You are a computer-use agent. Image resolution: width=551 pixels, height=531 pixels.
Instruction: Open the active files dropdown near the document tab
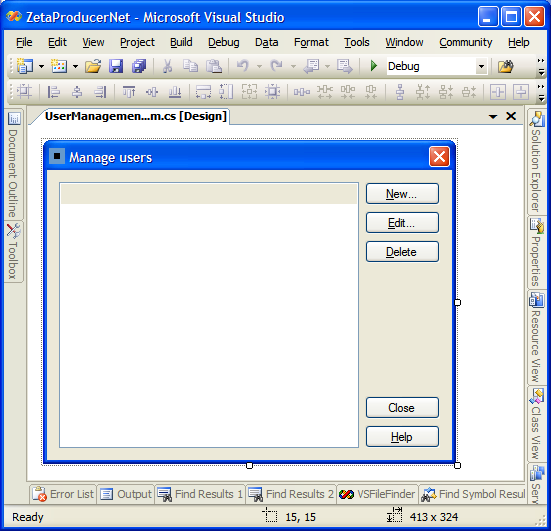coord(493,116)
